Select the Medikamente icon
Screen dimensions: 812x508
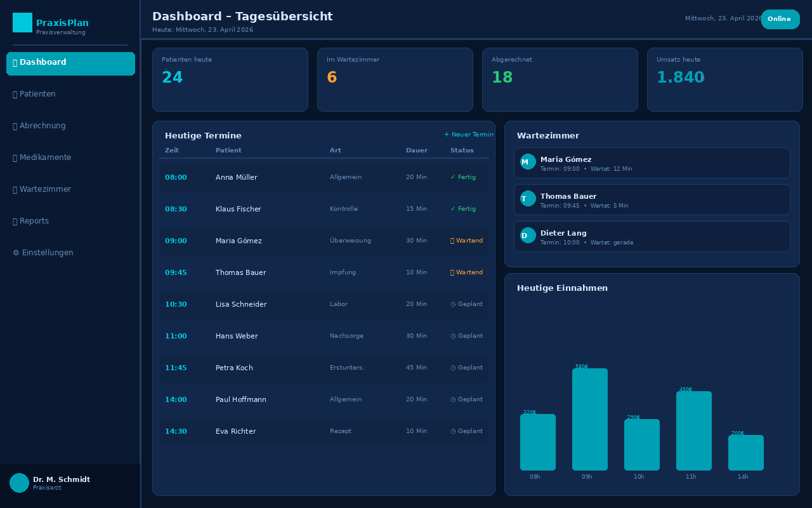click(14, 157)
